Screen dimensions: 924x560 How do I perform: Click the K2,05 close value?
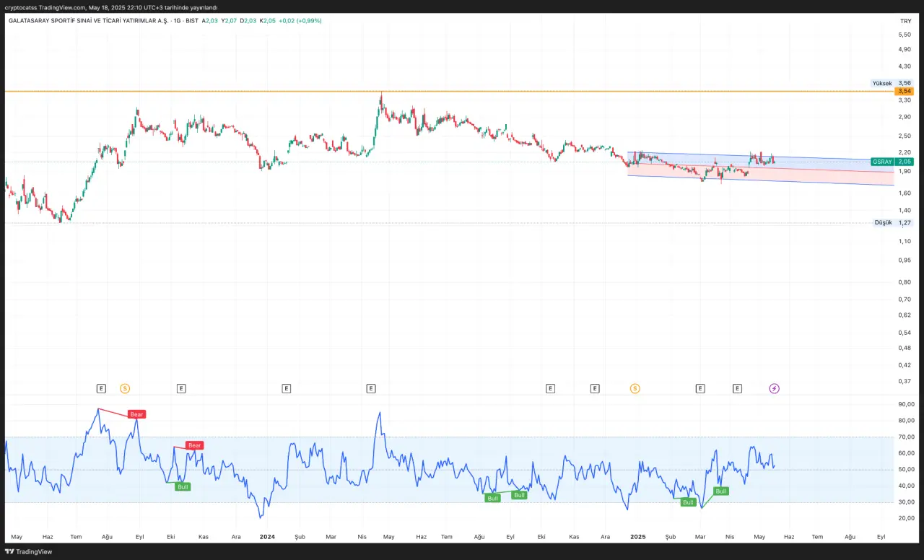point(268,21)
